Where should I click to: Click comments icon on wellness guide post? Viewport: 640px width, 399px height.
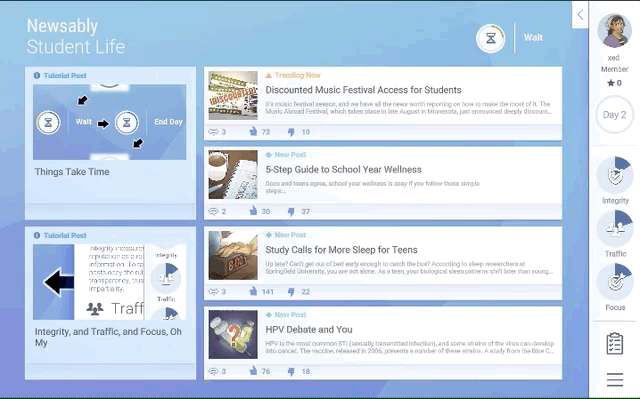point(213,211)
